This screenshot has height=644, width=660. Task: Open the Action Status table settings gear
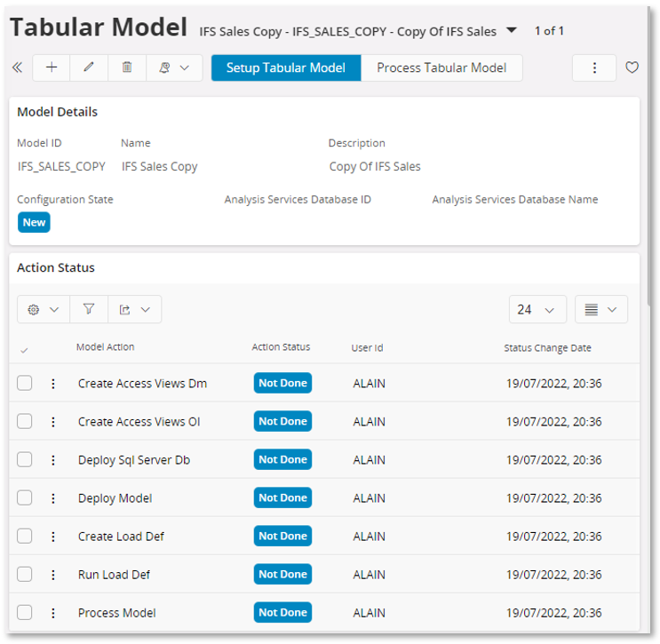click(x=44, y=310)
